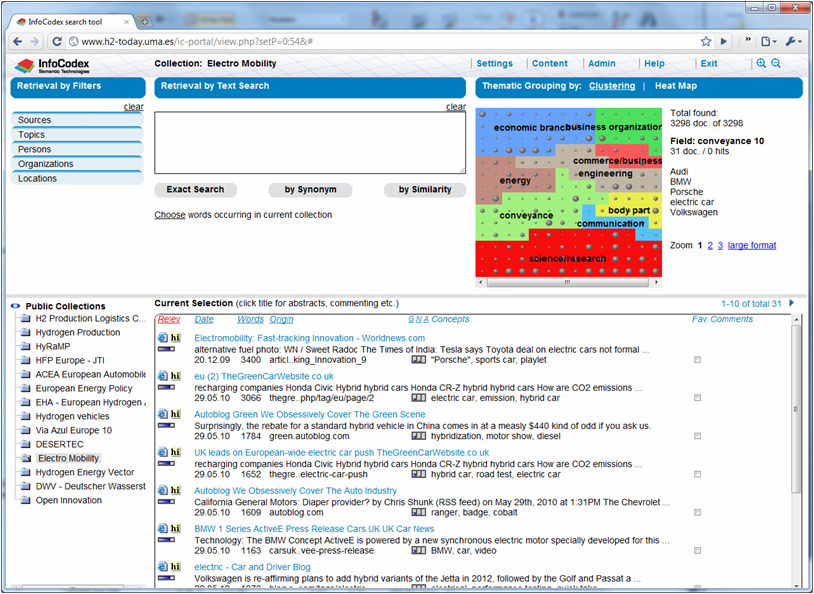Open the browser wrench tools menu

click(x=793, y=42)
